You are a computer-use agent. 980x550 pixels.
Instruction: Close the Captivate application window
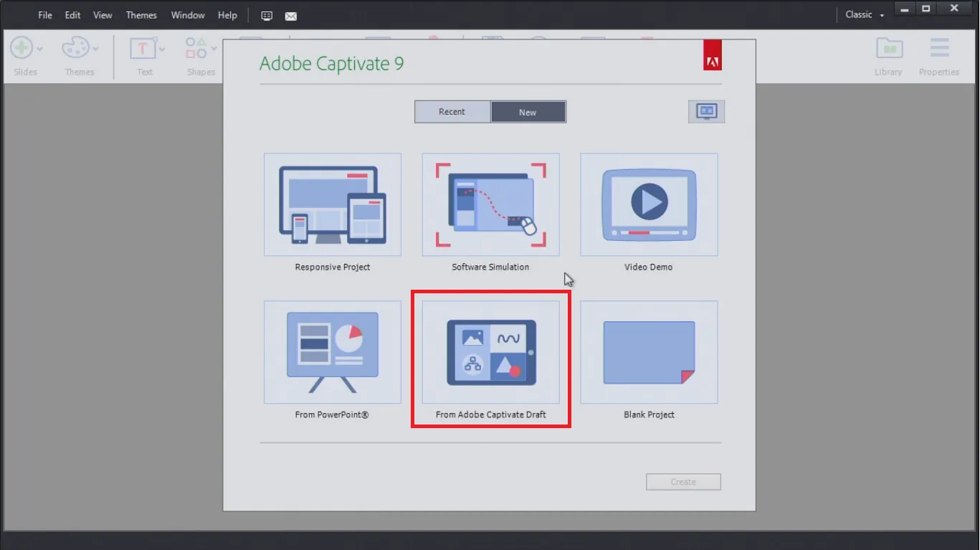point(955,9)
